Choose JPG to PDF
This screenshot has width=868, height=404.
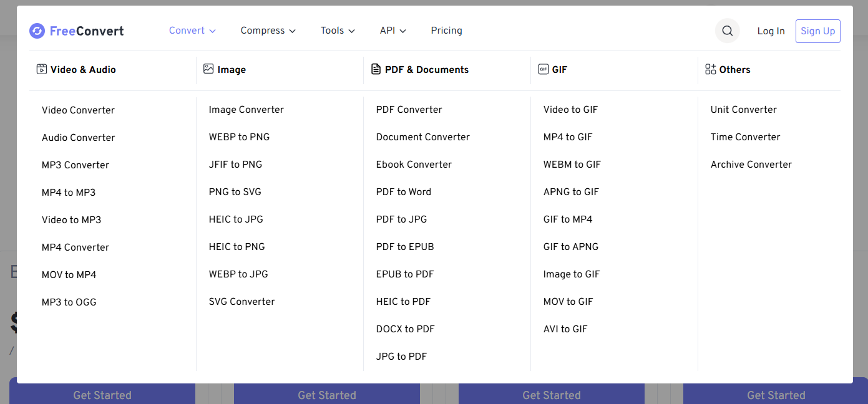coord(402,357)
